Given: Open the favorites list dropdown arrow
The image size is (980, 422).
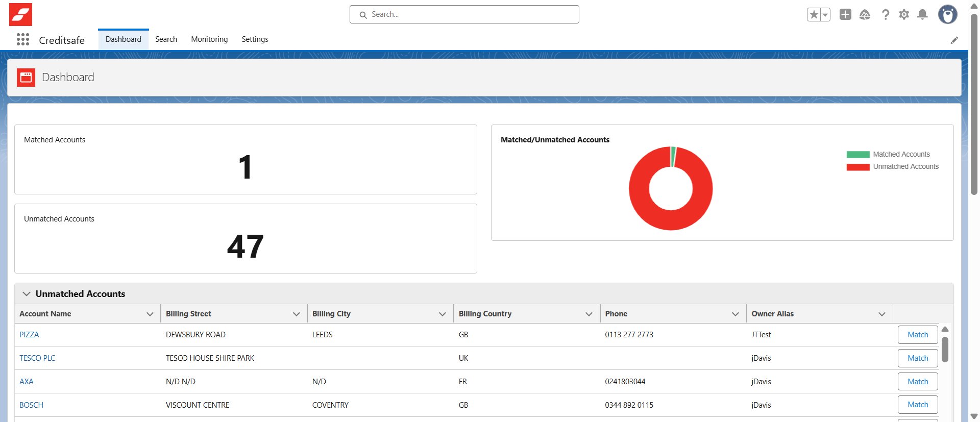Looking at the screenshot, I should 825,15.
